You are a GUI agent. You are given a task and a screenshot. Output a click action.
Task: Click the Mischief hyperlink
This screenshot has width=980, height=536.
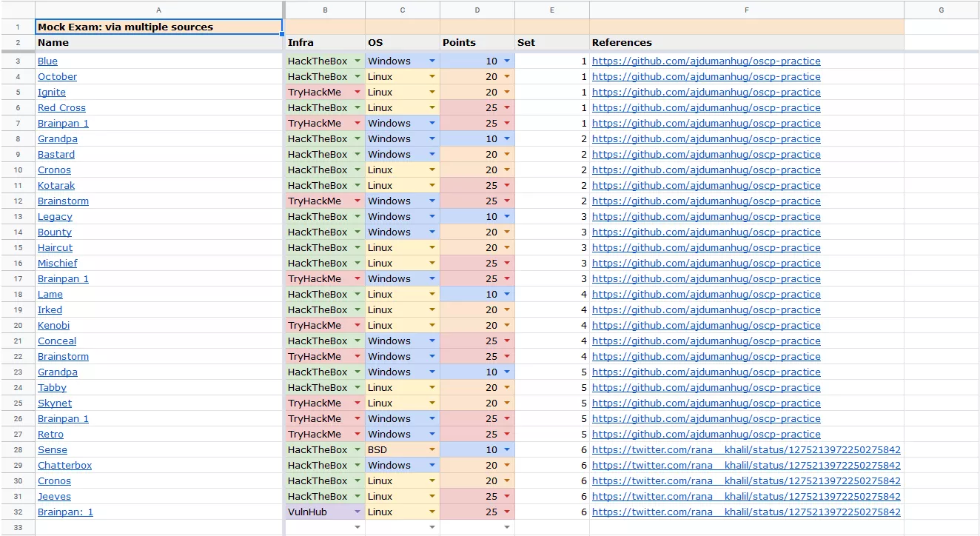click(x=57, y=264)
